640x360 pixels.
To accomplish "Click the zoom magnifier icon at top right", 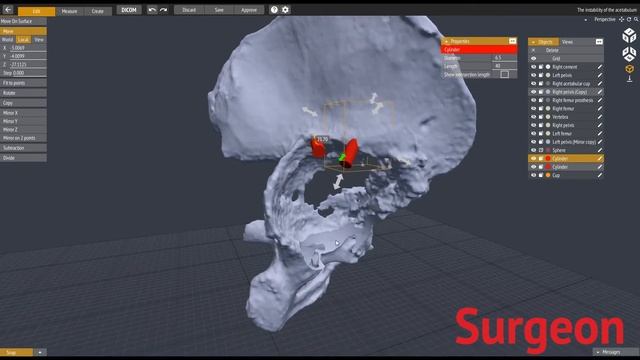I will [636, 20].
